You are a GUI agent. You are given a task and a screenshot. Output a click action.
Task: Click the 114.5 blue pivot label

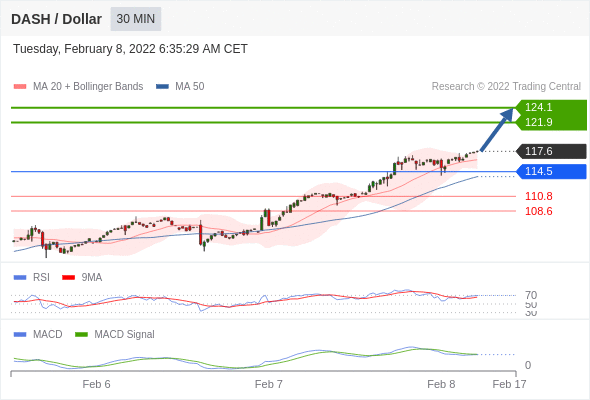click(551, 171)
